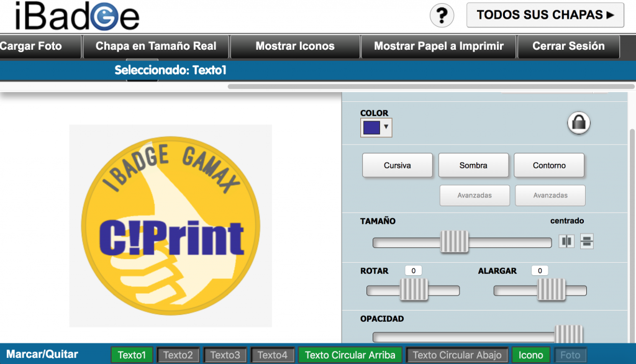The width and height of the screenshot is (636, 364).
Task: Click the blue text color swatch
Action: [371, 127]
